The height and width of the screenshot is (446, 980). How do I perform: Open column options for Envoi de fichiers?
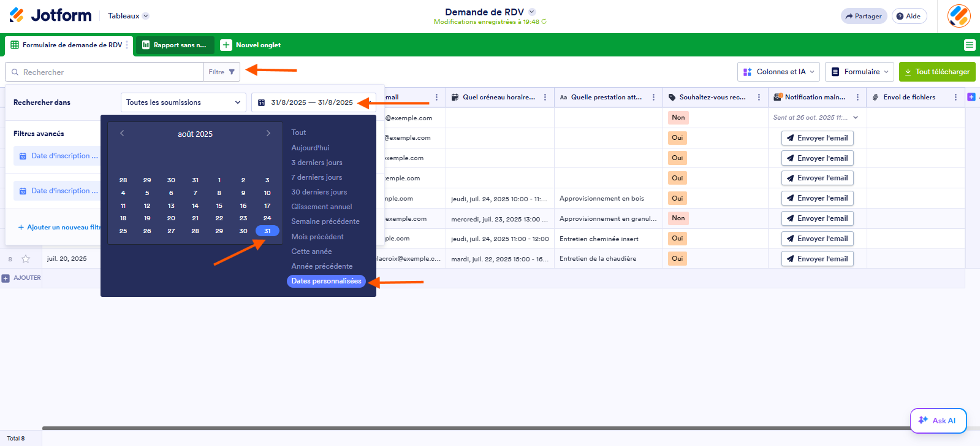[x=955, y=97]
